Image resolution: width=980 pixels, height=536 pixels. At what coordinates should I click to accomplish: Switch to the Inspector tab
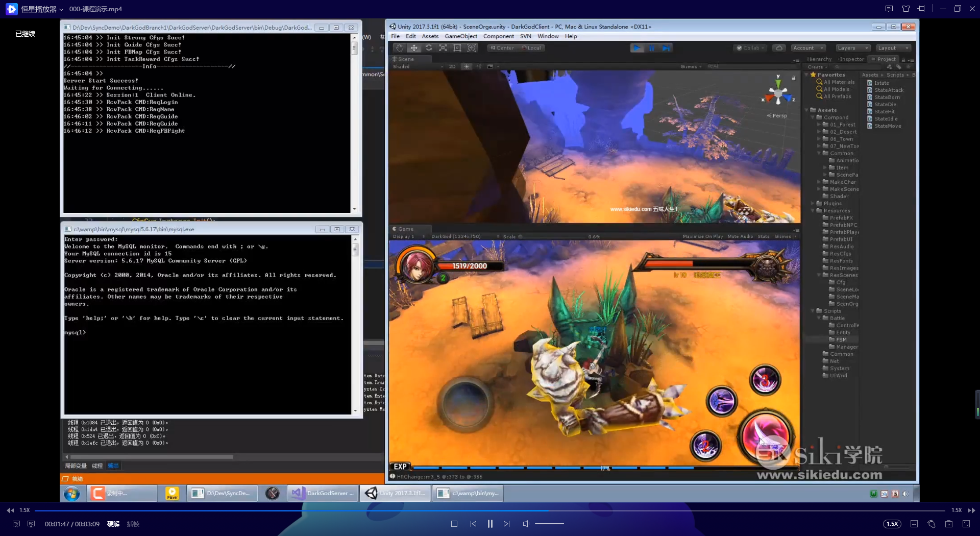tap(851, 59)
